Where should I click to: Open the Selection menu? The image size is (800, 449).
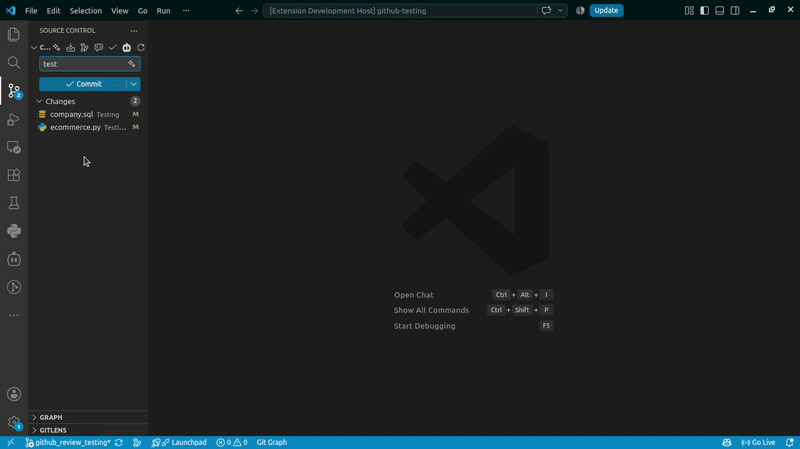[86, 11]
